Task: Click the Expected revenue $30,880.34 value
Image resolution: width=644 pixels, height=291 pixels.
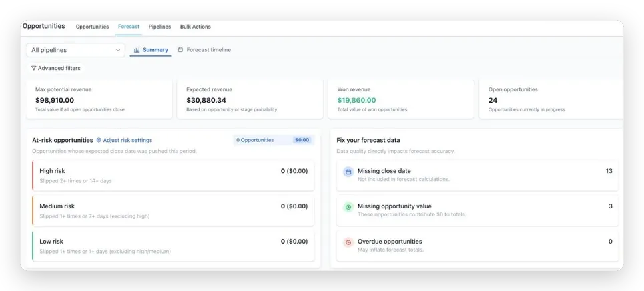Action: point(206,100)
